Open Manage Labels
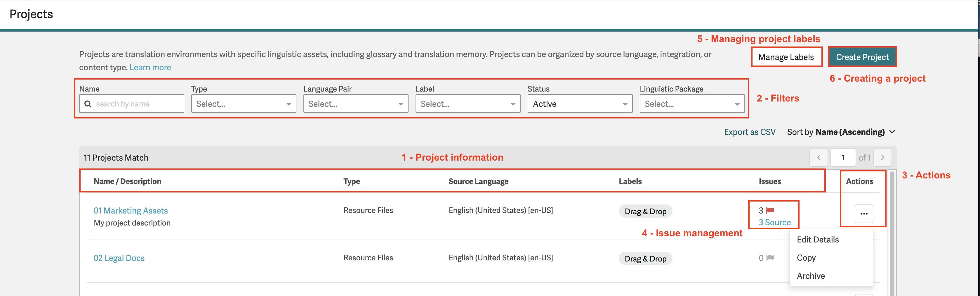This screenshot has height=296, width=980. point(786,57)
